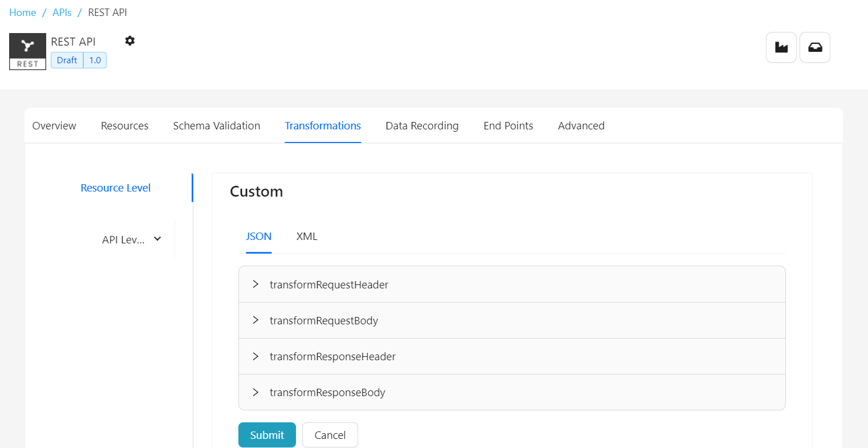Viewport: 868px width, 448px height.
Task: Open the Overview tab
Action: click(x=54, y=126)
